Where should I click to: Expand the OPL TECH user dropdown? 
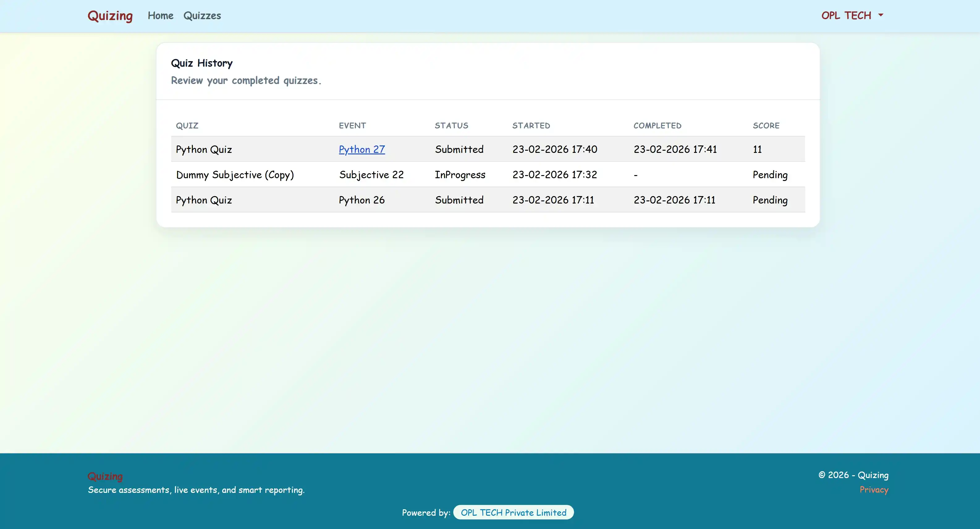click(x=852, y=15)
